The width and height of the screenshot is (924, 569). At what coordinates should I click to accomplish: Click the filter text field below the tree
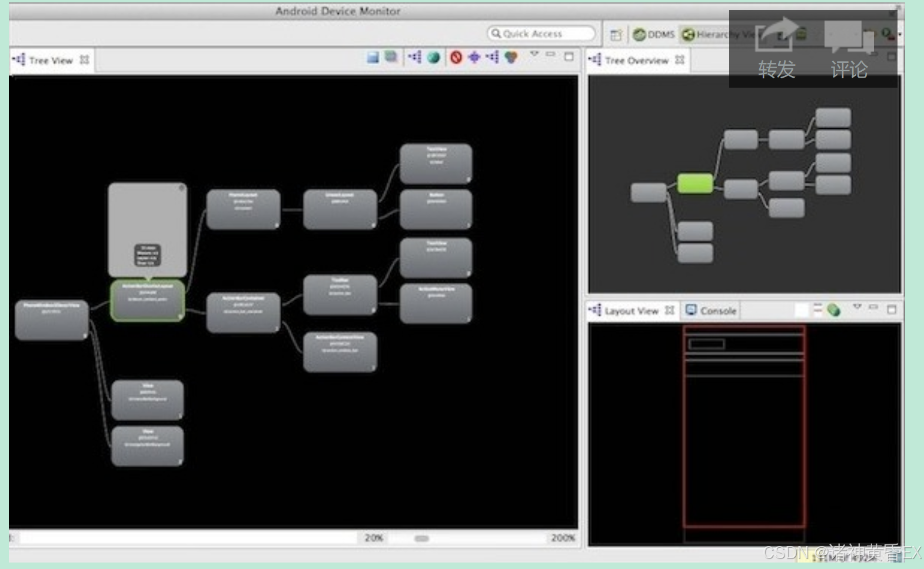190,538
